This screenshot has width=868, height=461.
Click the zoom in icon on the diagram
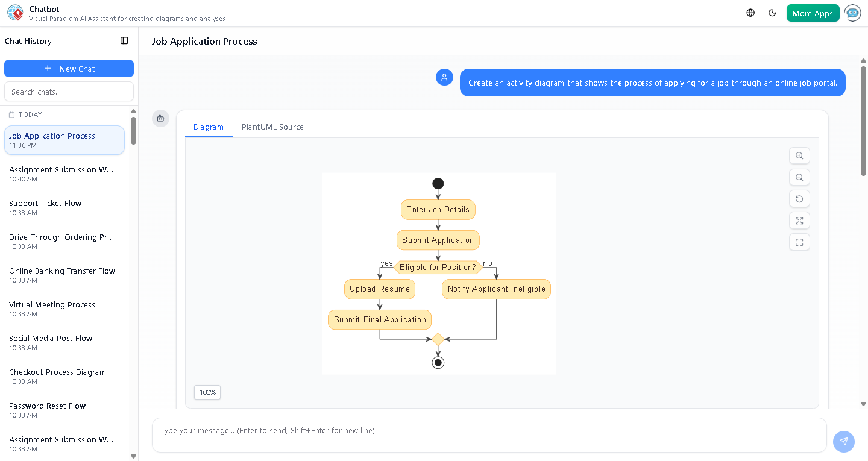pos(799,155)
